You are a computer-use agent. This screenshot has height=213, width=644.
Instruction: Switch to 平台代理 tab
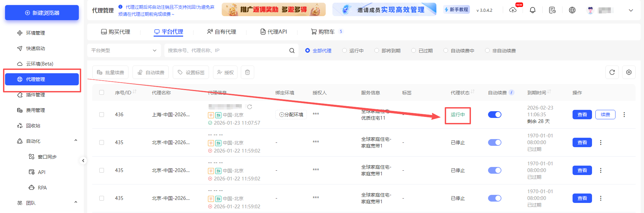tap(169, 32)
